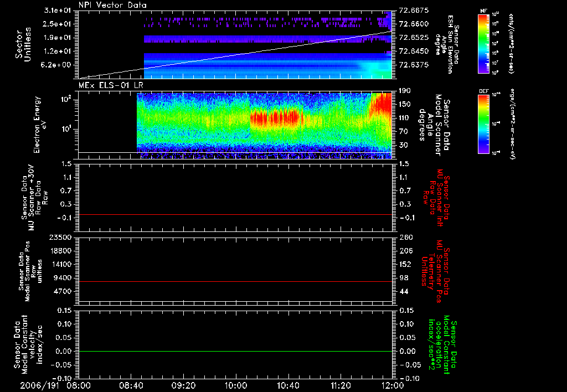Select the "08:40" time label
The image size is (567, 392).
pos(131,385)
